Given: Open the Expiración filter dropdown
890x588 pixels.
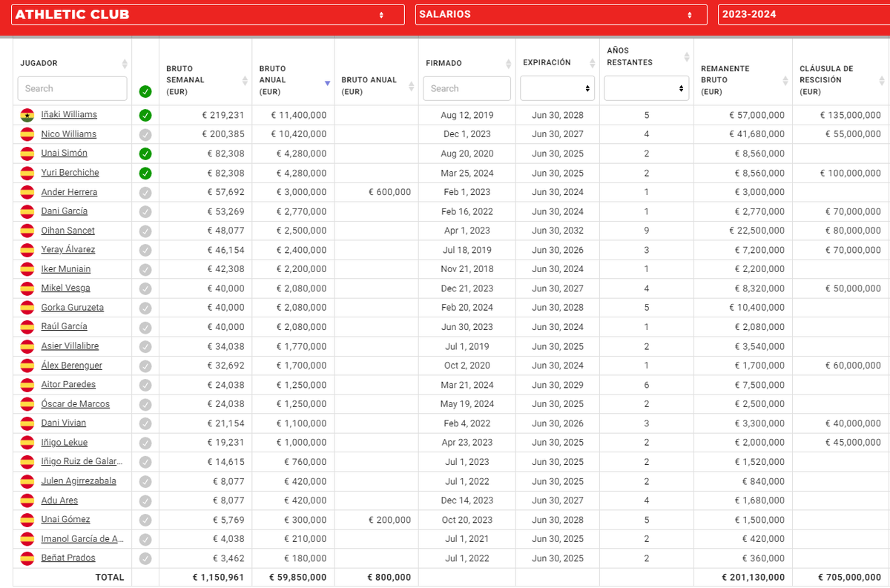Looking at the screenshot, I should click(x=558, y=88).
